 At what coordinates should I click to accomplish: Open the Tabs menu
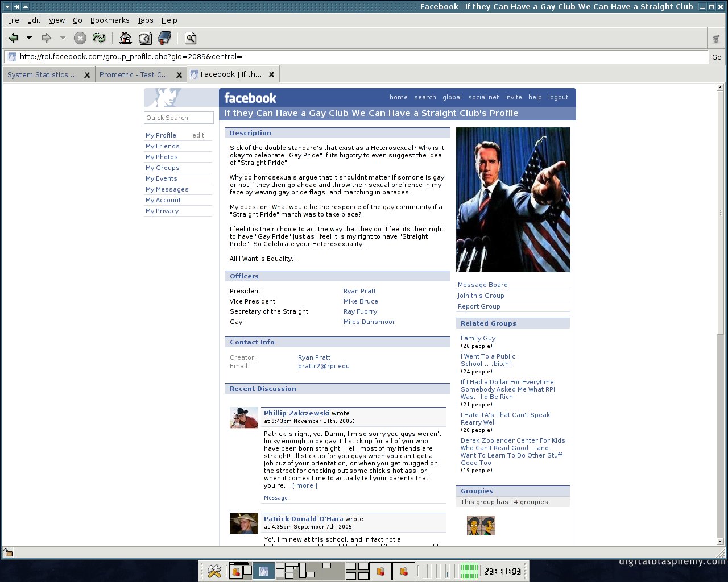click(x=145, y=20)
